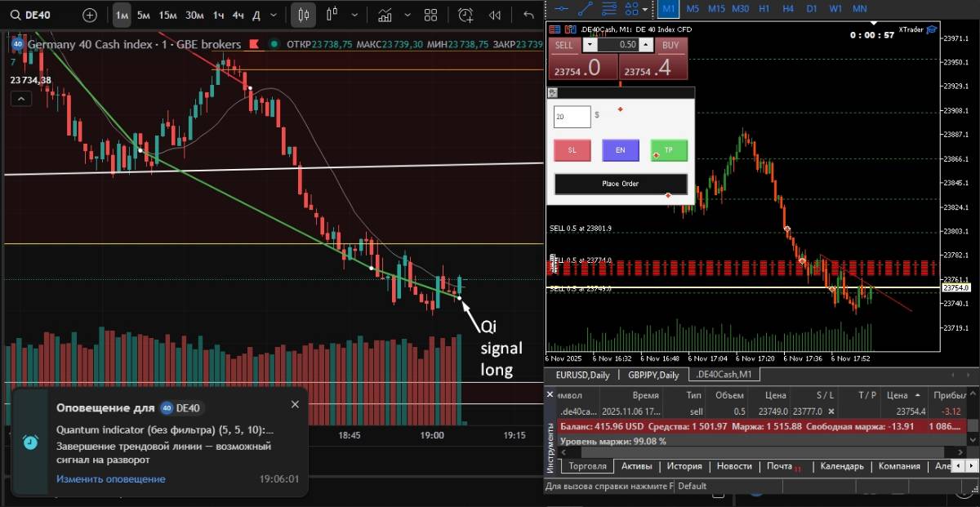The image size is (980, 507).
Task: Toggle the 1m timeframe in TradingView
Action: pos(122,15)
